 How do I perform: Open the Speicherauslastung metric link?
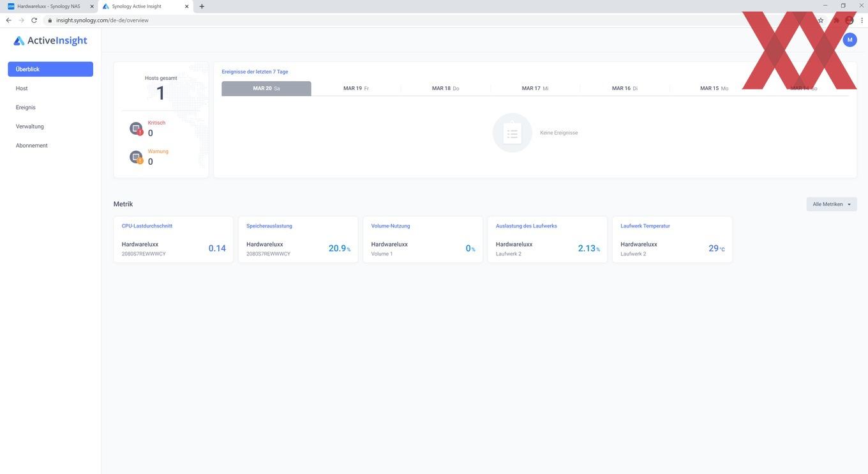269,226
